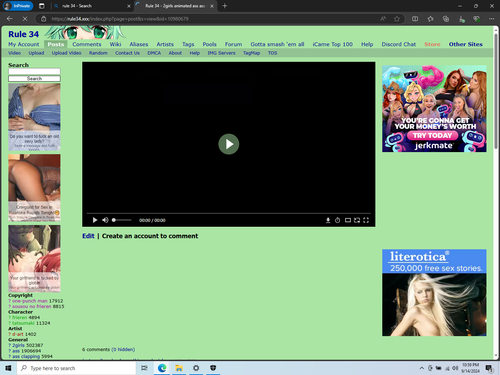Open the Read aloud icon in the address bar
Viewport: 500px width, 375px height.
point(383,19)
